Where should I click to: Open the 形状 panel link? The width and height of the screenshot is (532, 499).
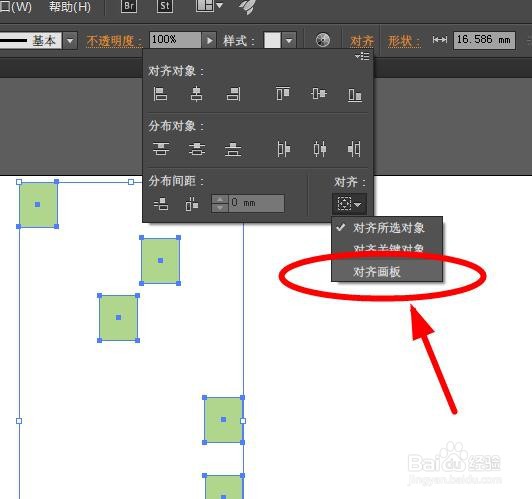pyautogui.click(x=404, y=41)
